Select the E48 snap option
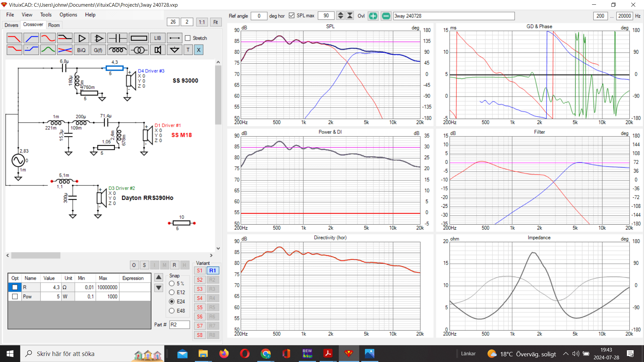This screenshot has height=362, width=644. [172, 311]
